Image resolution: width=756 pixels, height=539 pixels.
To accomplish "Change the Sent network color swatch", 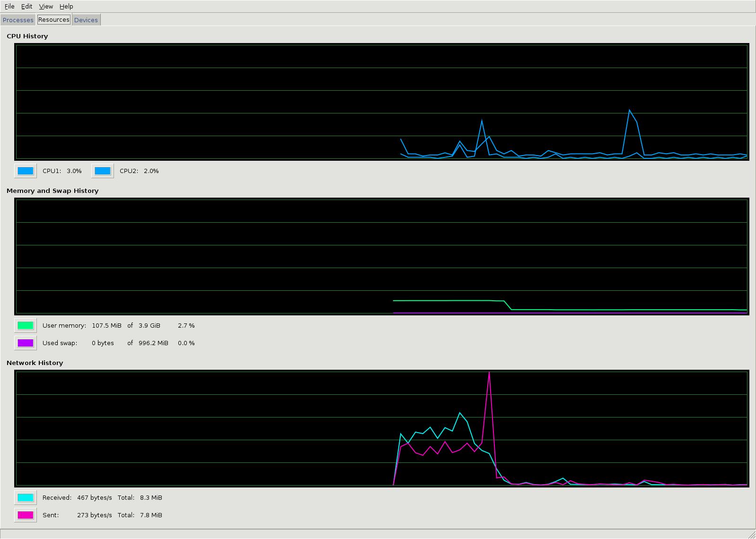I will point(26,515).
